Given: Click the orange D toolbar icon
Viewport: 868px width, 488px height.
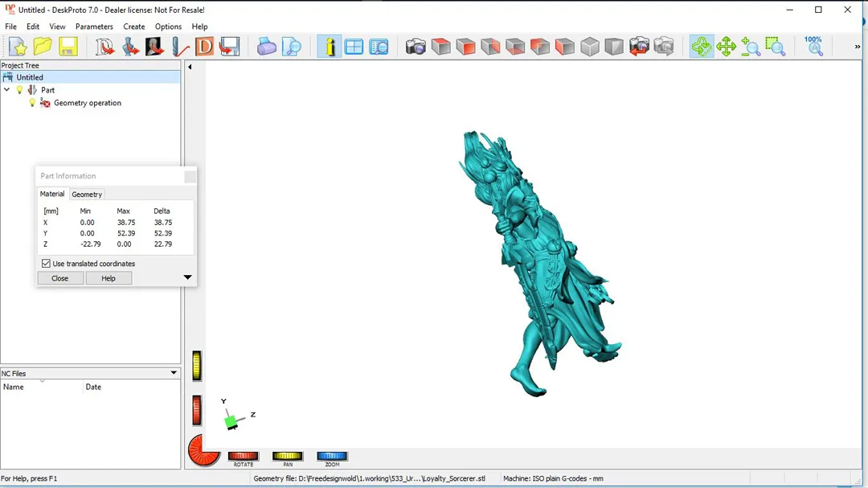Looking at the screenshot, I should [204, 47].
